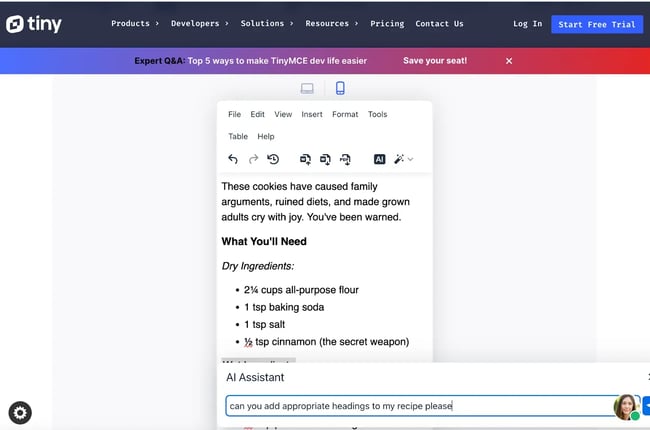Open the Table menu
This screenshot has width=650, height=430.
point(238,136)
